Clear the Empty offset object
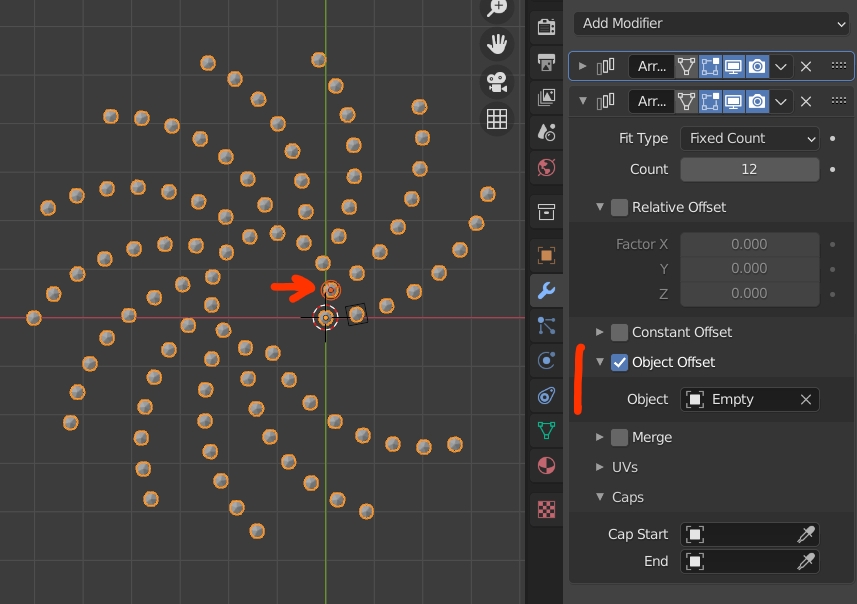The image size is (857, 604). (x=805, y=399)
